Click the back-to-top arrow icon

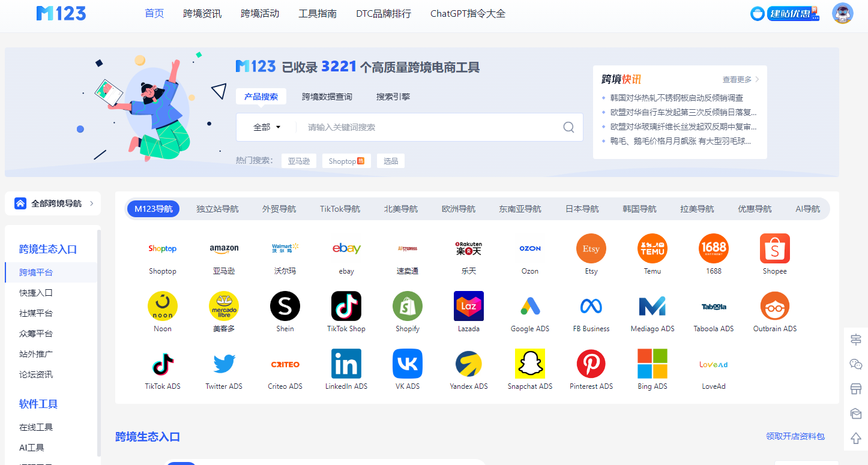[856, 439]
